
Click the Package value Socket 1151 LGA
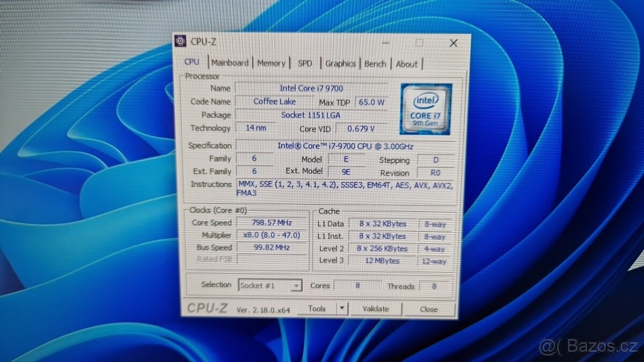(x=311, y=115)
